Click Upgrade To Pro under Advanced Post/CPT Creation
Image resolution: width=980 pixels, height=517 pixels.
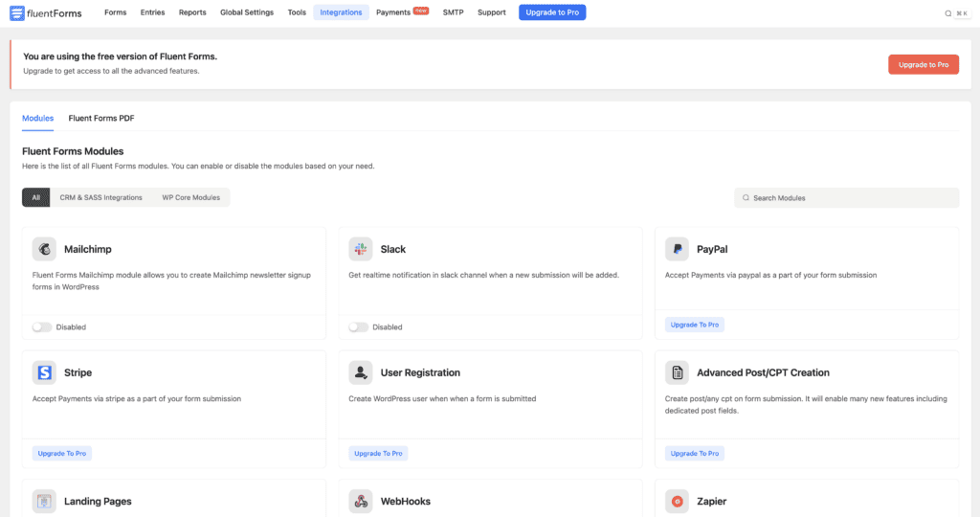click(695, 453)
